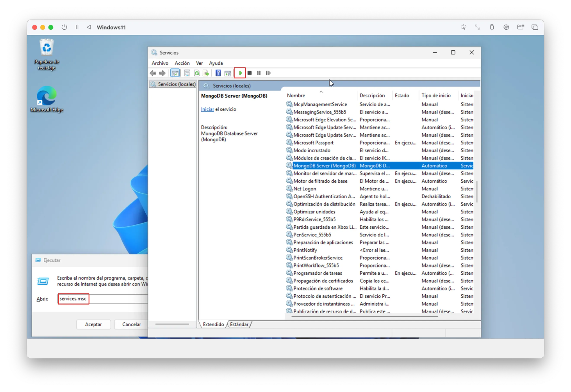Sort by the Tipo de inicio column header
571x392 pixels.
(x=436, y=96)
